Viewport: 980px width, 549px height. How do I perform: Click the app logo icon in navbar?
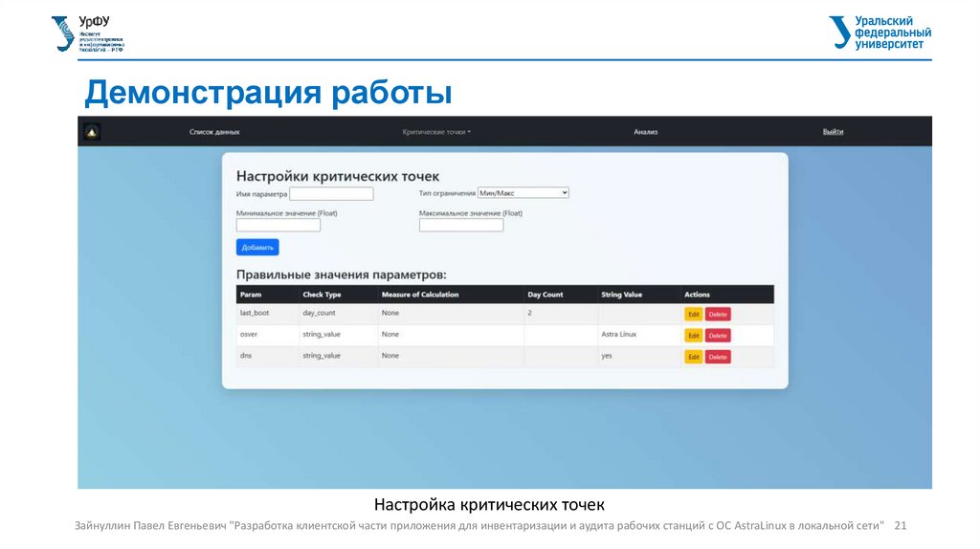(92, 132)
